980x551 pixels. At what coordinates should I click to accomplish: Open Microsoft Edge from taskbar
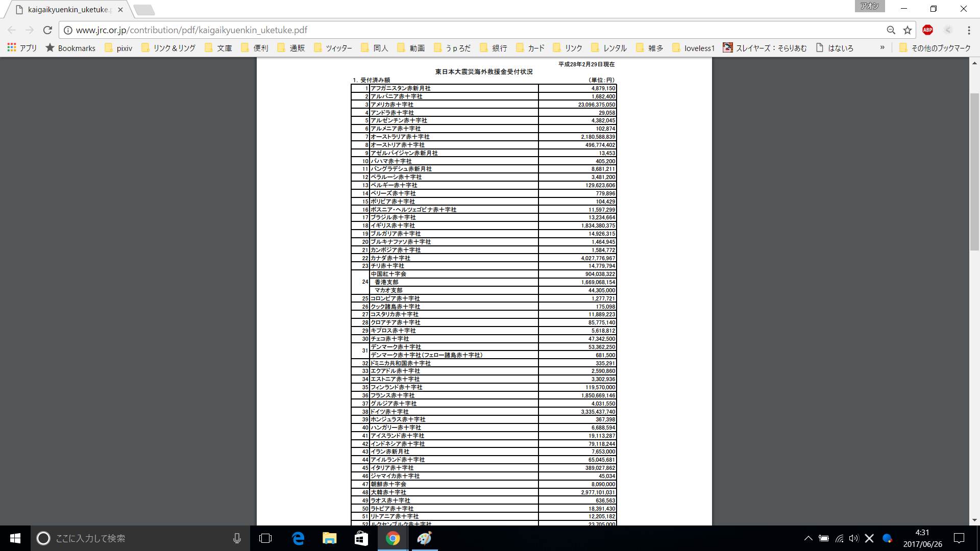298,538
